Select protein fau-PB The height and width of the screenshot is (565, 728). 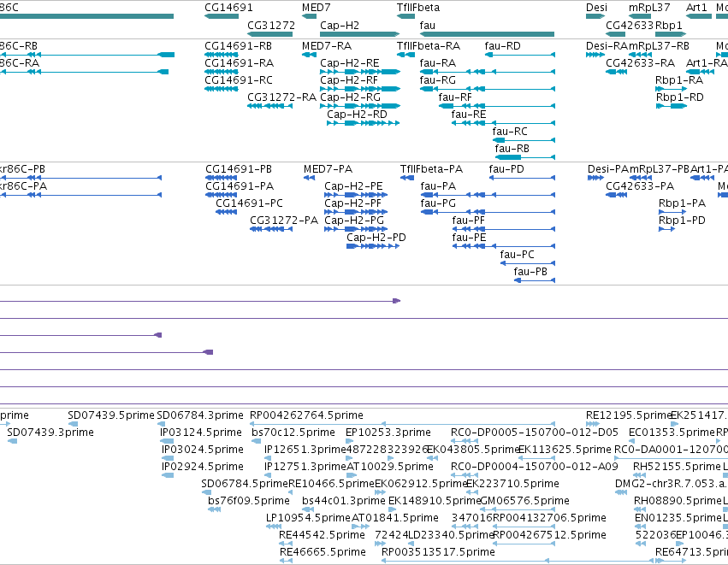pyautogui.click(x=530, y=273)
